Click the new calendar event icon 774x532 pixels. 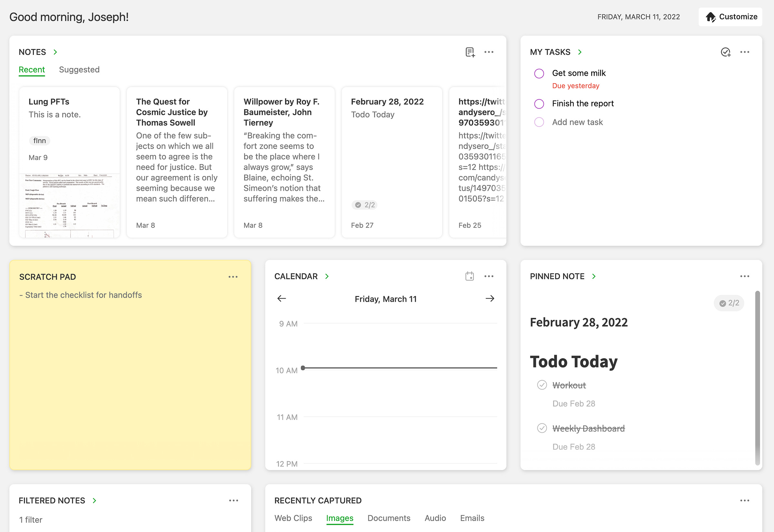pyautogui.click(x=469, y=276)
